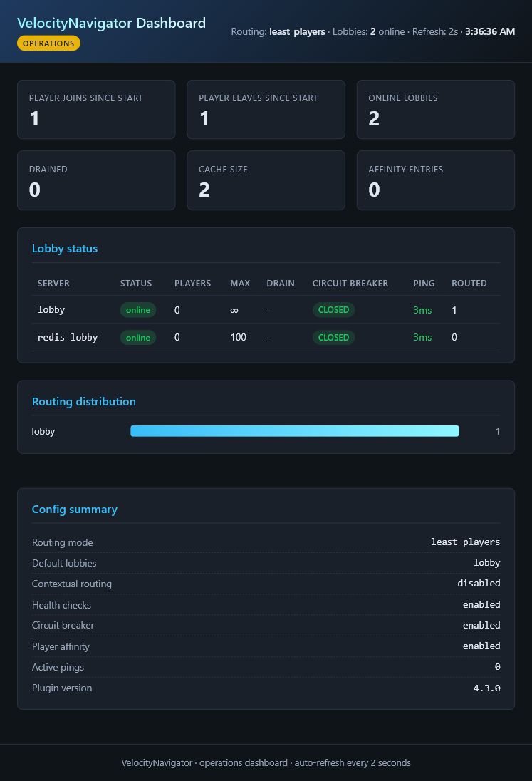Screen dimensions: 532x781
Task: Click the ROUTED column header
Action: [469, 284]
